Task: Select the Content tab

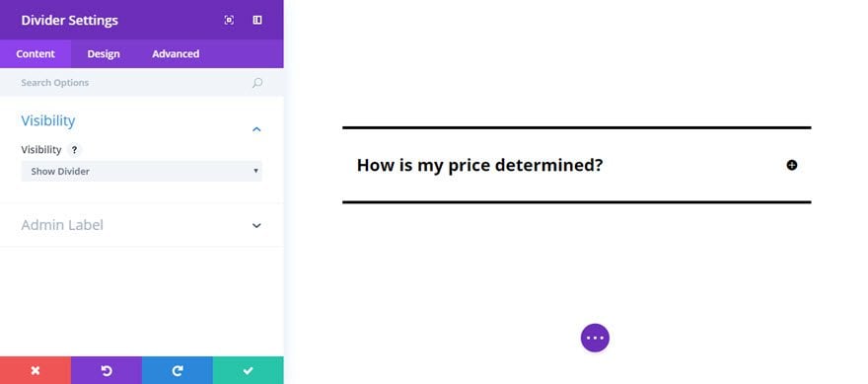Action: point(36,53)
